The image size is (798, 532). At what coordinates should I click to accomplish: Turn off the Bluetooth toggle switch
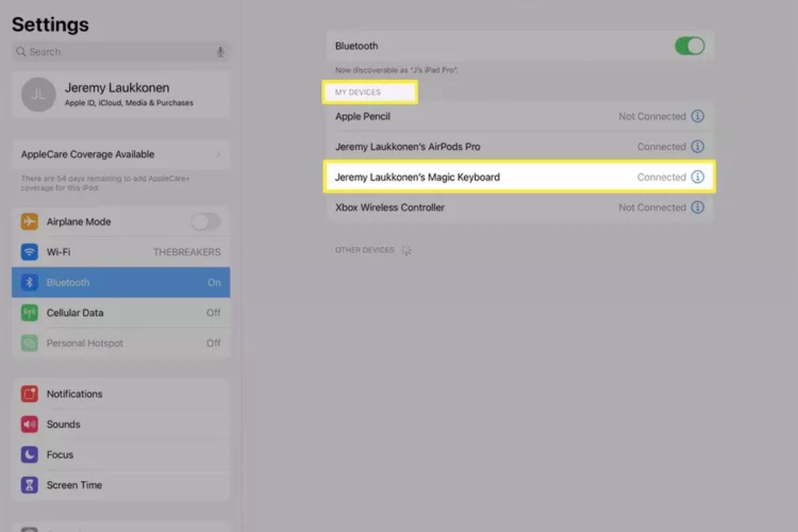point(689,46)
